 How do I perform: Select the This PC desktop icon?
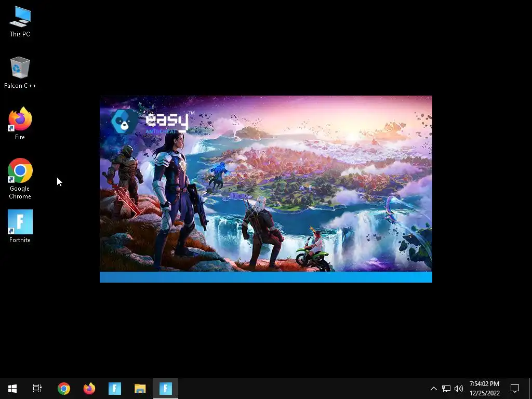[x=20, y=22]
